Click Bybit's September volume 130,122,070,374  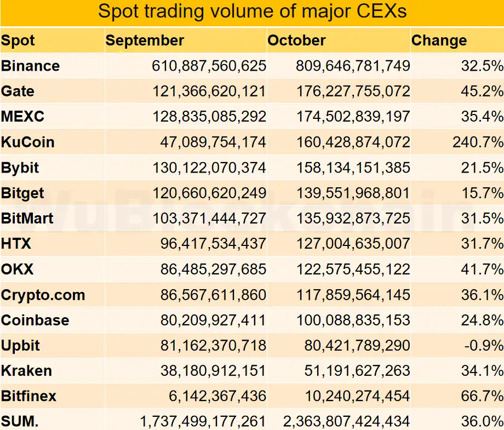coord(209,168)
